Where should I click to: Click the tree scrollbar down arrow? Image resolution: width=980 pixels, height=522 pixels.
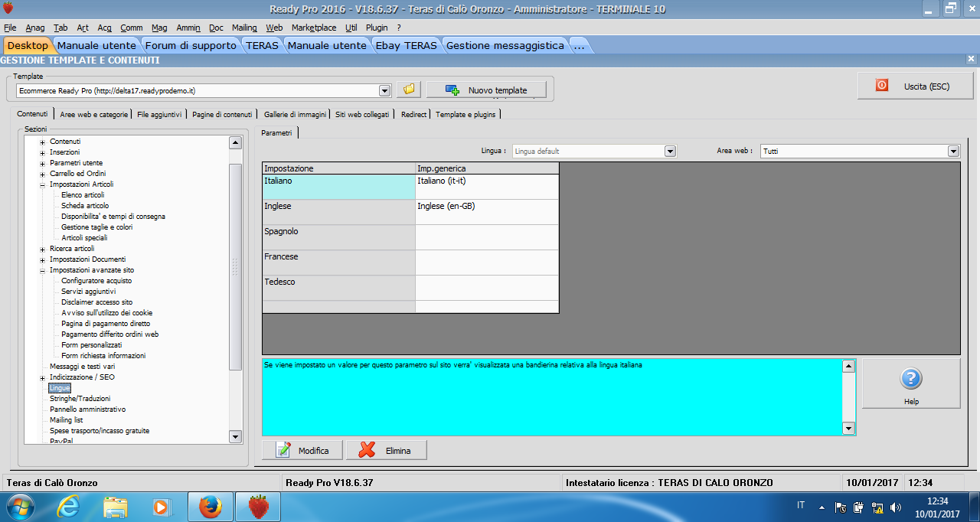[x=235, y=436]
